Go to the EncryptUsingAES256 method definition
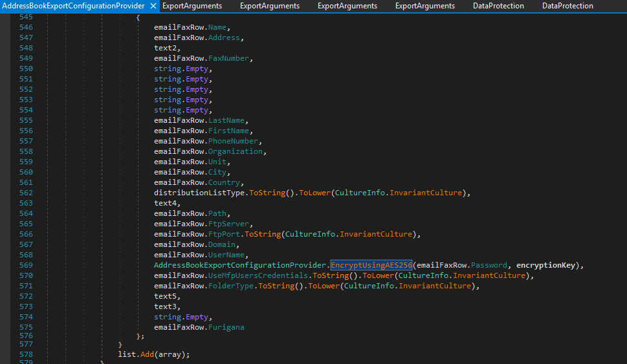Screen dimensions: 627x364 click(x=371, y=266)
